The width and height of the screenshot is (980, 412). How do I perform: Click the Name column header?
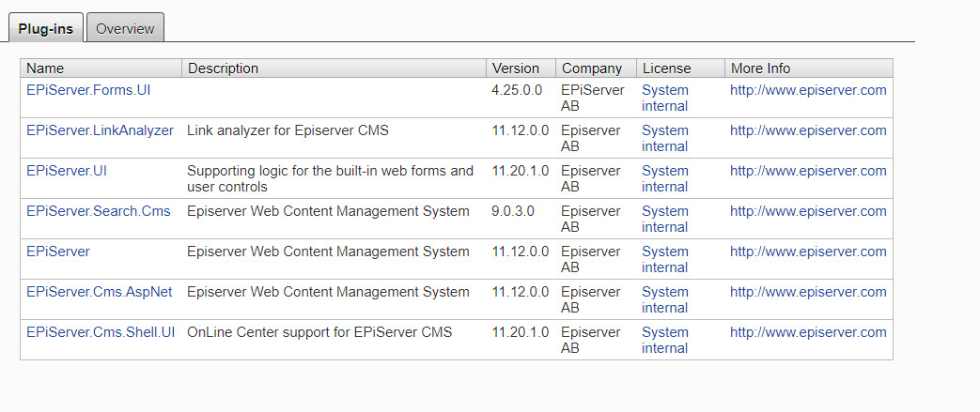[x=45, y=69]
